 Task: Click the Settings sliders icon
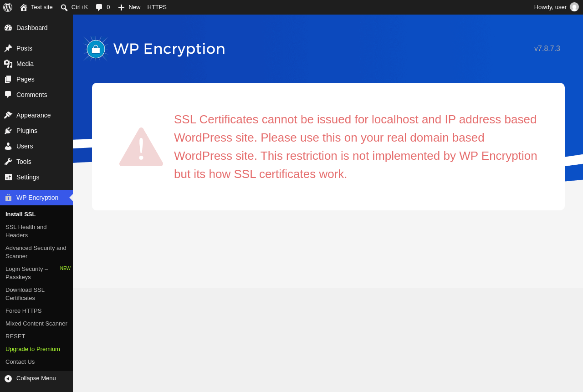pyautogui.click(x=8, y=177)
